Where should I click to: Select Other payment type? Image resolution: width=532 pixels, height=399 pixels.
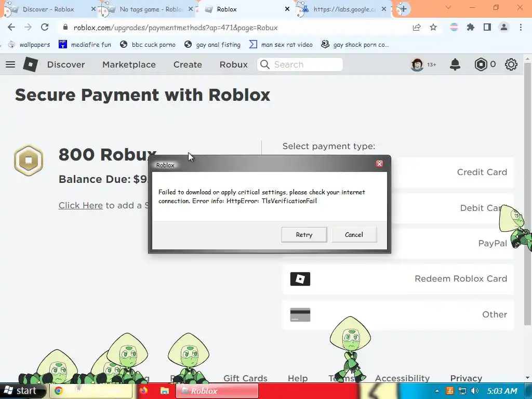coord(398,314)
